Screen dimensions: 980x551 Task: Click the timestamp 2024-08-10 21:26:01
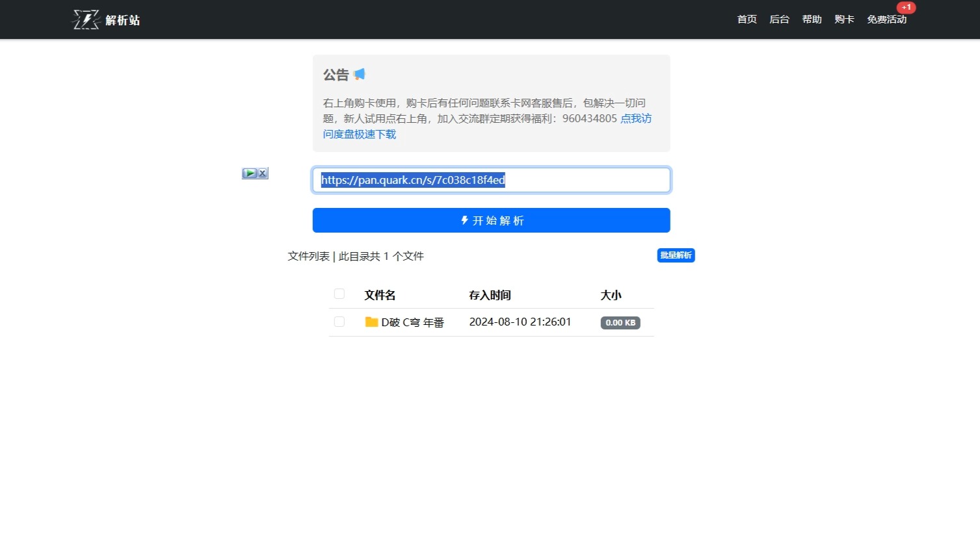click(520, 322)
